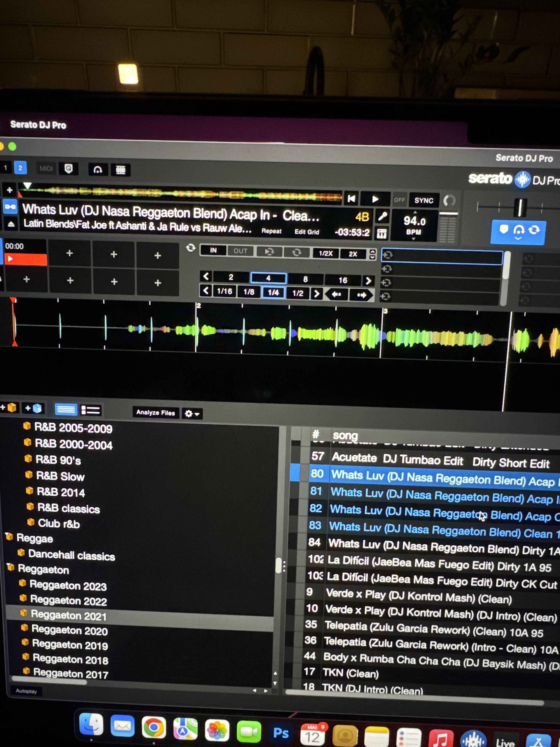Double the loop with 2X
This screenshot has height=747, width=560.
click(353, 254)
